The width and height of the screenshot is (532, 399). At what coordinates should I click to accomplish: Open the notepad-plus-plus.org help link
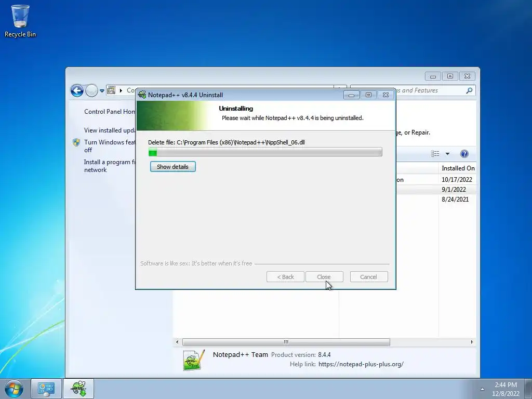(361, 364)
